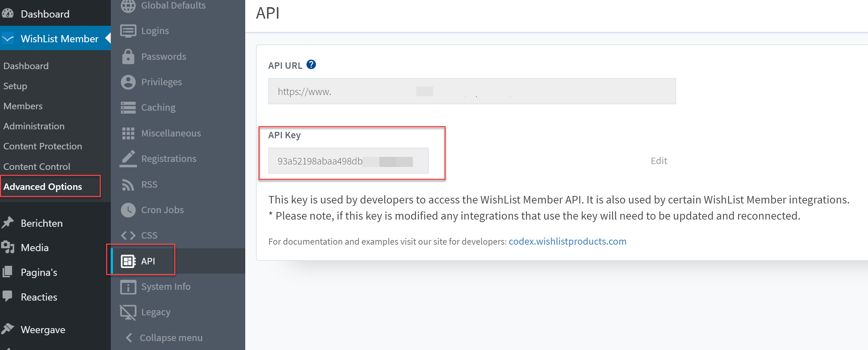Screen dimensions: 868x350
Task: Click the Miscellaneous grid icon
Action: click(128, 133)
